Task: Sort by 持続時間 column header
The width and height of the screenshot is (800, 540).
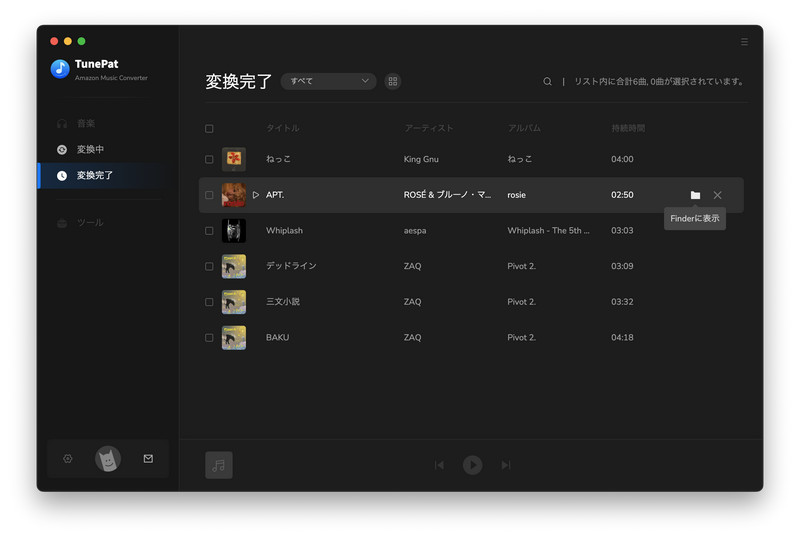Action: tap(628, 128)
